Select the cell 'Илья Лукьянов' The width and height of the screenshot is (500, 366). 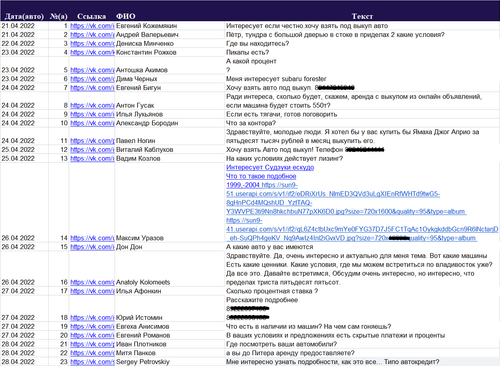pyautogui.click(x=139, y=114)
